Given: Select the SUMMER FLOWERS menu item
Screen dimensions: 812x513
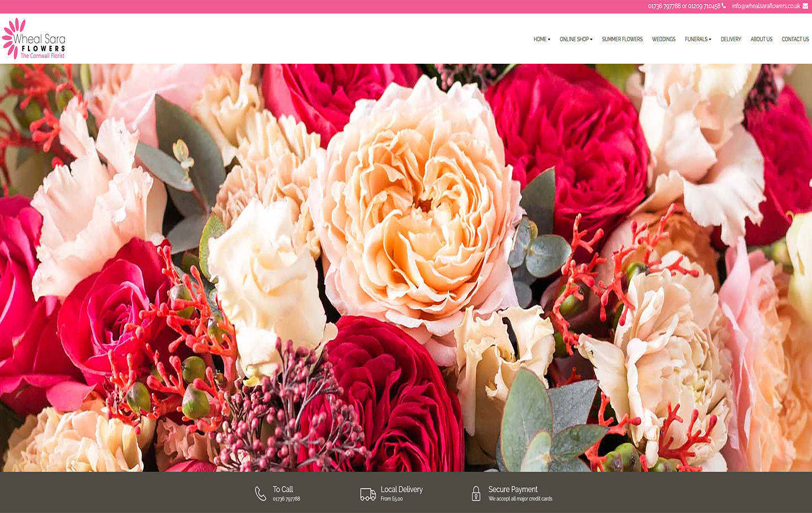Looking at the screenshot, I should coord(622,39).
